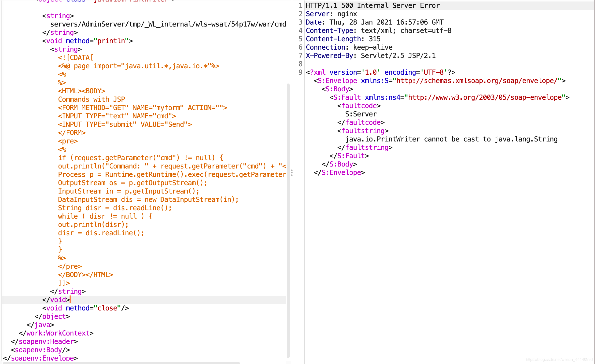Click the closing S:Fault tag
Viewport: 595px width, 364px height.
pyautogui.click(x=349, y=156)
